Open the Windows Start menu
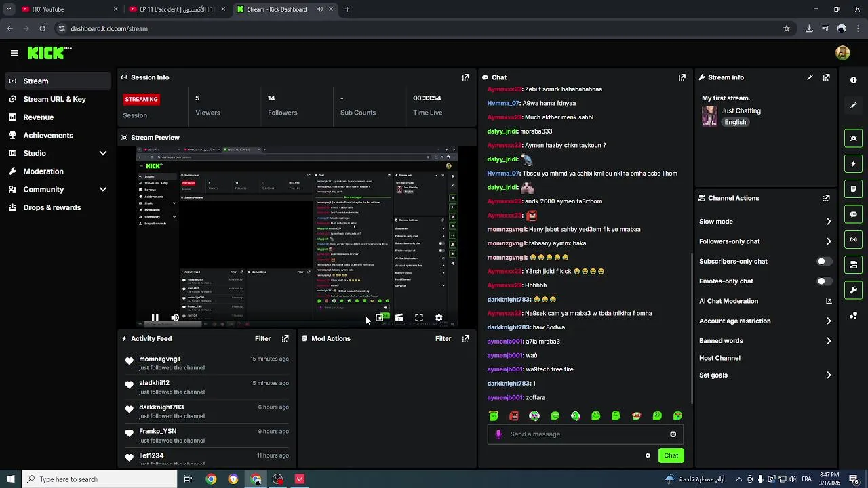The height and width of the screenshot is (488, 868). (x=10, y=479)
